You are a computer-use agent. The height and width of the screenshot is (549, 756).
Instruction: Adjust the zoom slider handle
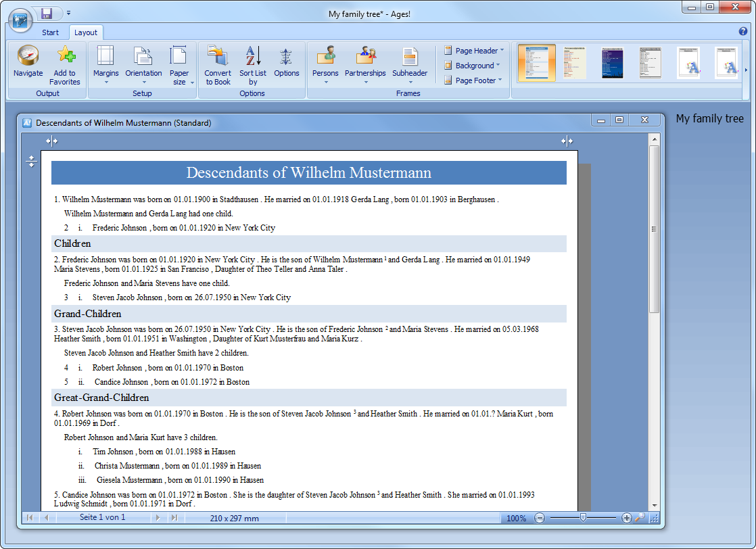583,518
